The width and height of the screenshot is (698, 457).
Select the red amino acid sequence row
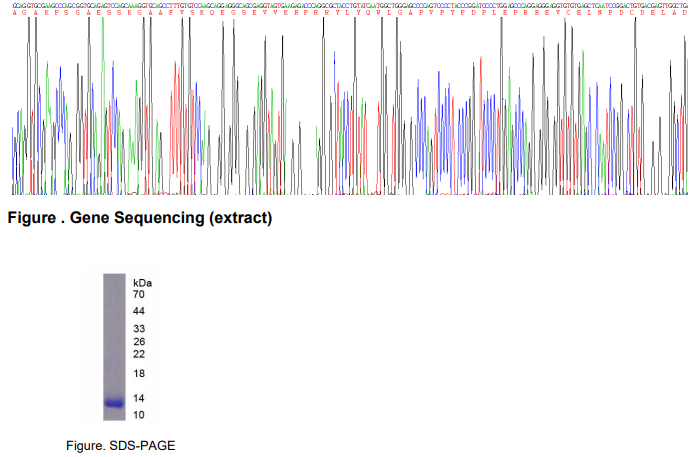[x=350, y=13]
